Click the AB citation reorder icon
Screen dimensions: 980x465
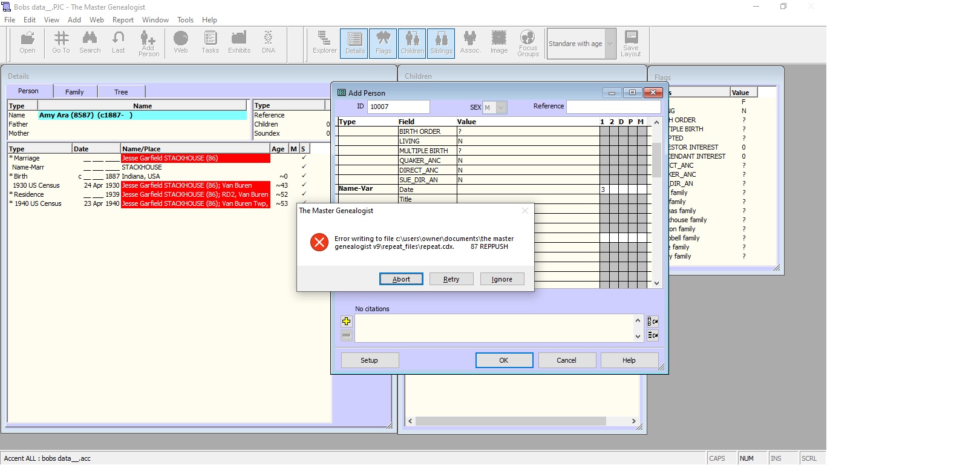(653, 322)
